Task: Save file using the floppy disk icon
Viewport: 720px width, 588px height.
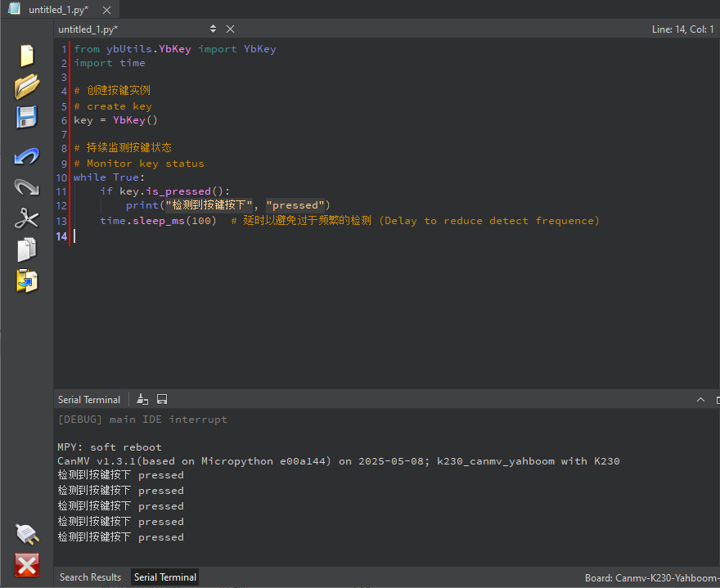Action: (x=27, y=117)
